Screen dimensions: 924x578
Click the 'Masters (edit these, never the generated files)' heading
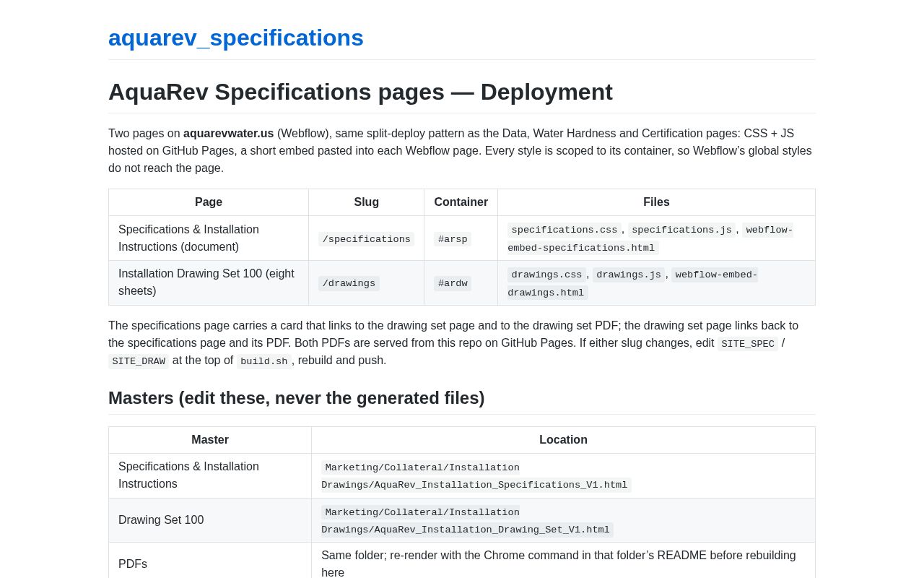[x=297, y=398]
